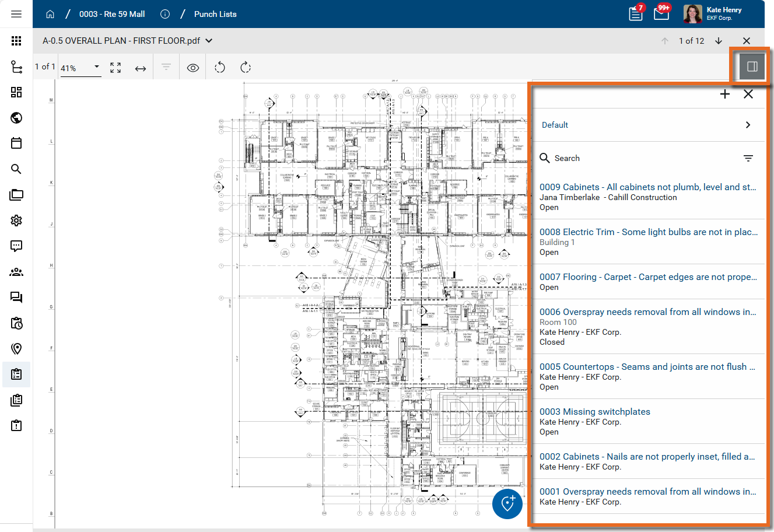Click the add location pin floating button
The height and width of the screenshot is (532, 774).
click(507, 503)
